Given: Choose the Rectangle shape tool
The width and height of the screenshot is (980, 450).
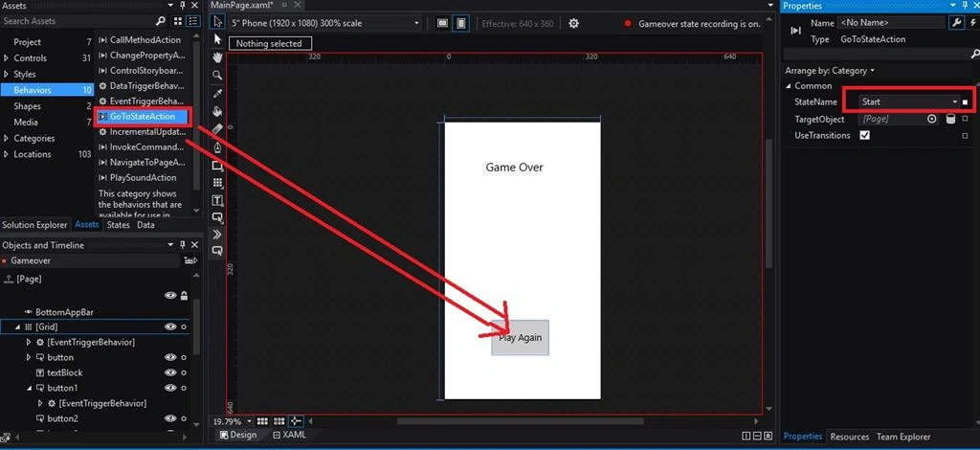Looking at the screenshot, I should click(x=217, y=166).
